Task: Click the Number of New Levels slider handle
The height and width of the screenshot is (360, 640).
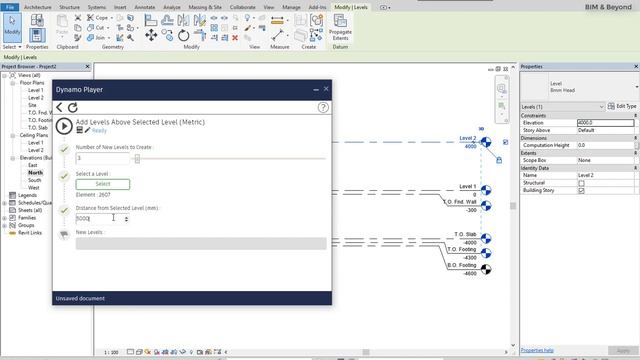Action: click(x=137, y=158)
